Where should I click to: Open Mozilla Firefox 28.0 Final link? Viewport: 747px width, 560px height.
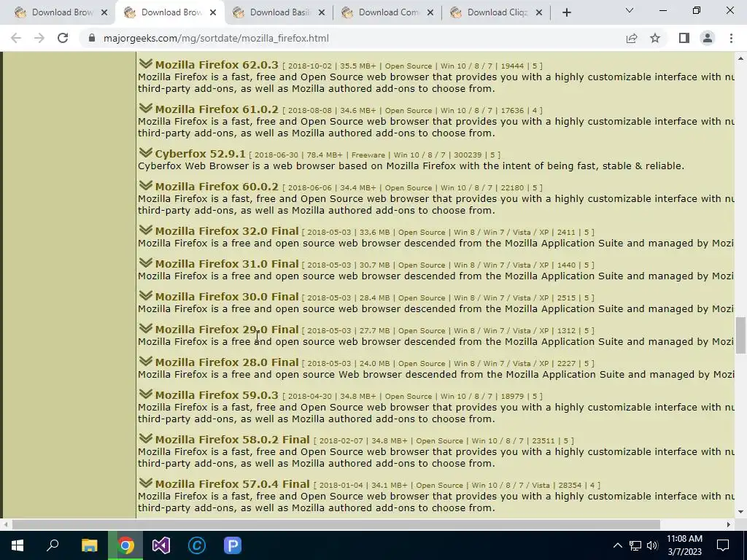(x=227, y=362)
